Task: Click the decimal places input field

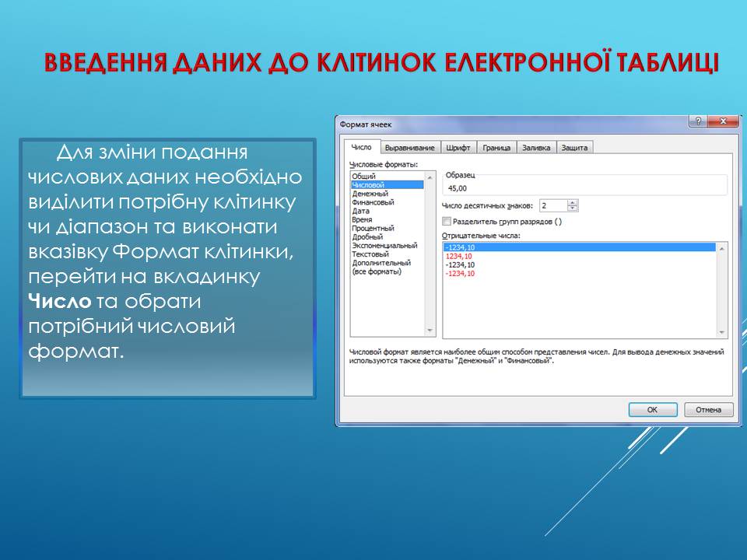Action: tap(552, 205)
